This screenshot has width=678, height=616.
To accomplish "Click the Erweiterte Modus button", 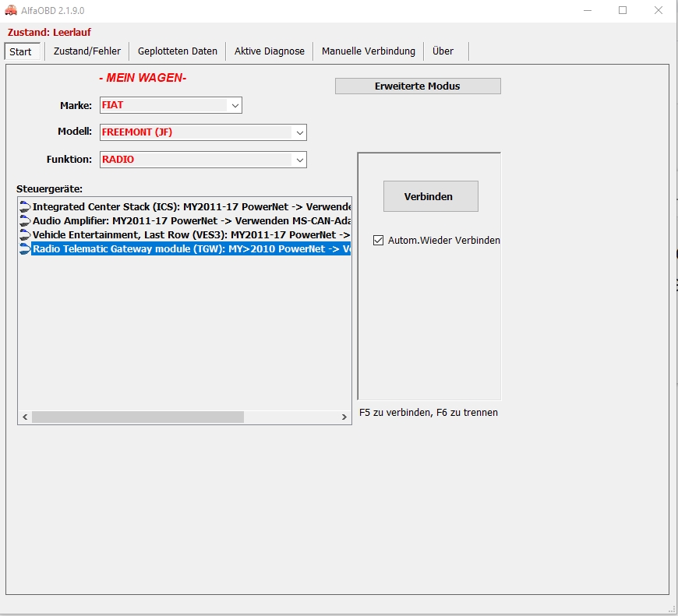I will click(x=418, y=86).
